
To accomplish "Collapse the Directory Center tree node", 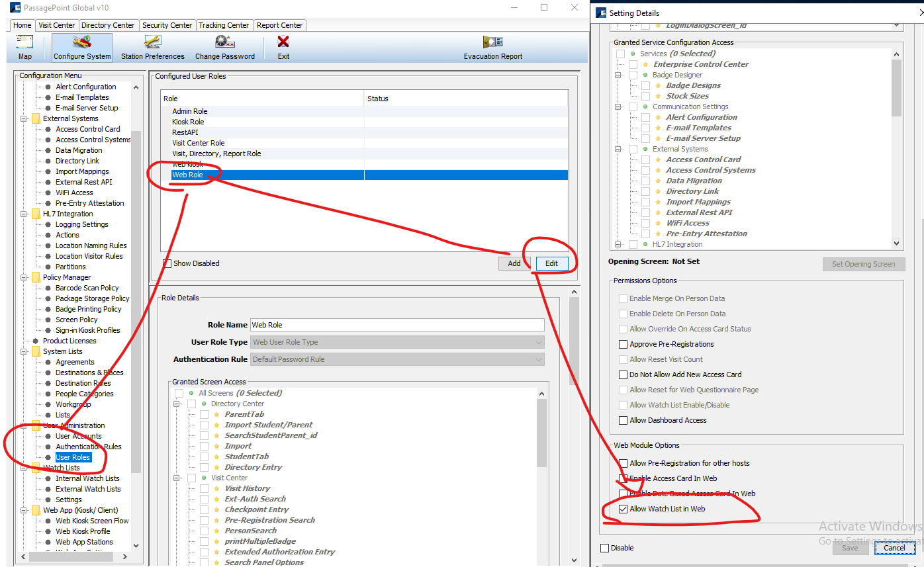I will pos(177,404).
